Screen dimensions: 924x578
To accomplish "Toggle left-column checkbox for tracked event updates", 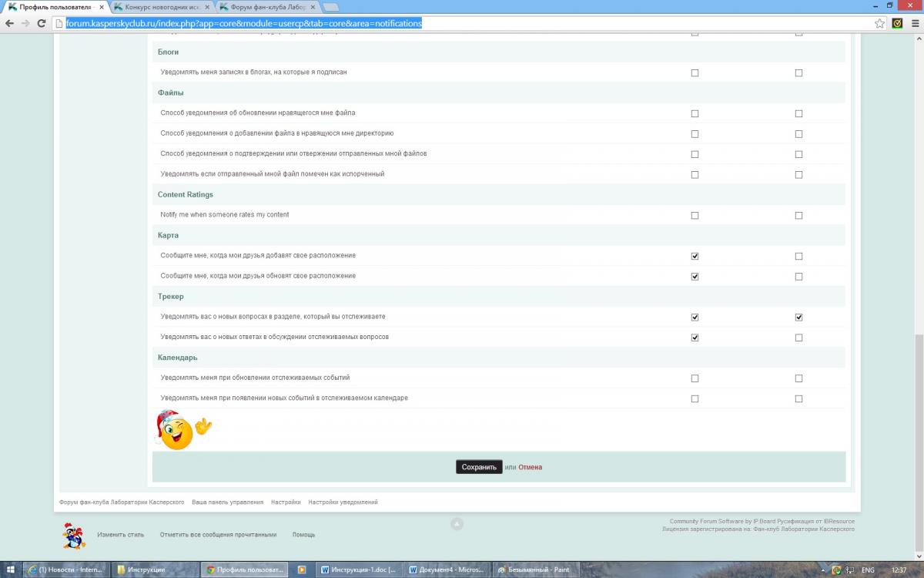I will (695, 378).
